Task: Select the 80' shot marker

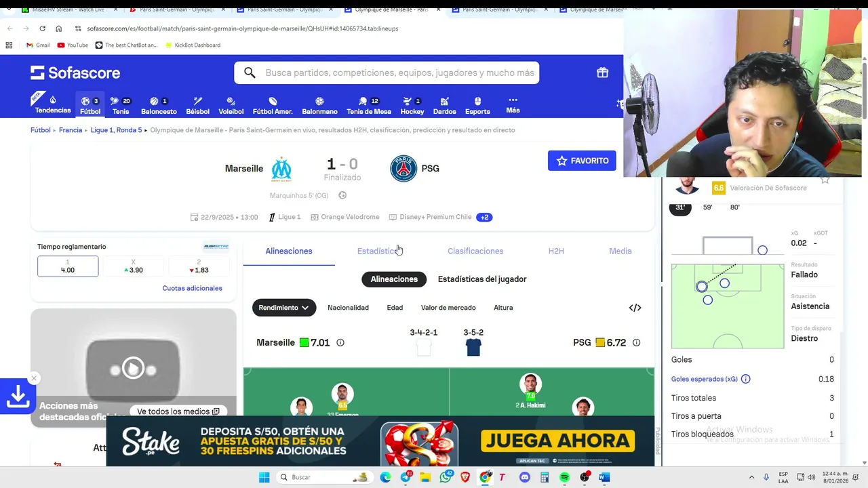Action: (735, 207)
